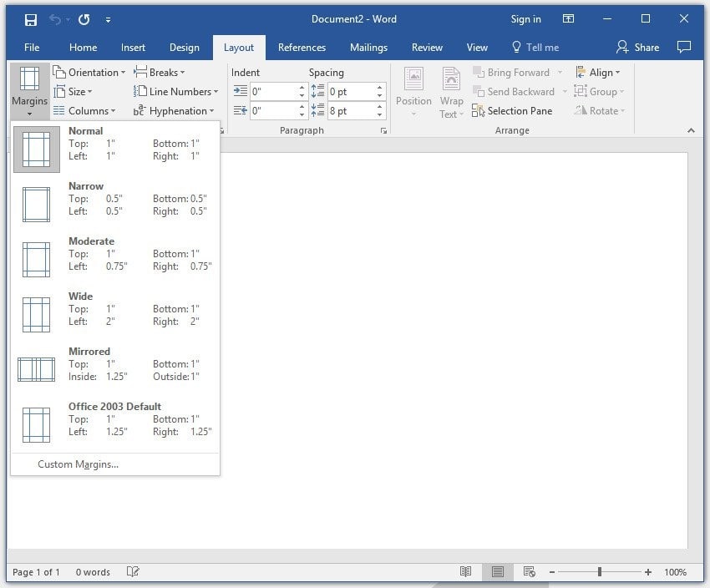Click the zoom out minus button
The image size is (710, 588).
tap(552, 572)
